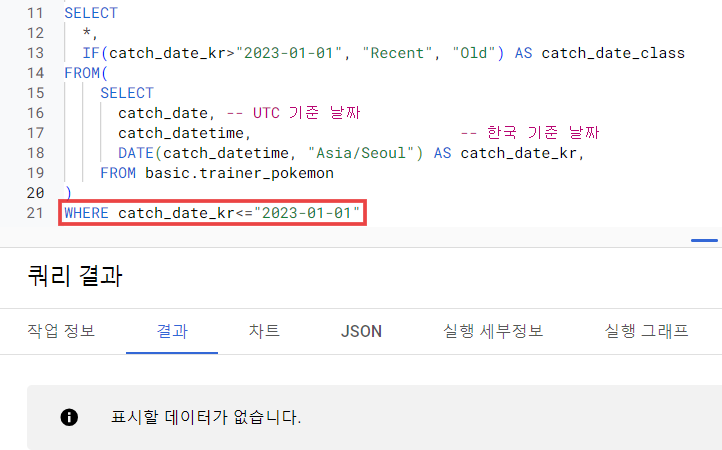This screenshot has width=722, height=450.
Task: Open the JSON tab
Action: point(361,331)
